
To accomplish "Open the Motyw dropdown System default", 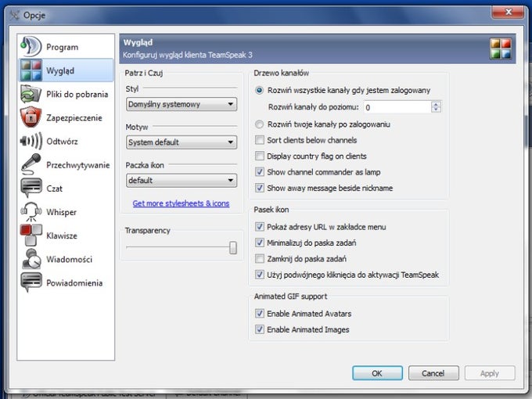I will (x=182, y=142).
